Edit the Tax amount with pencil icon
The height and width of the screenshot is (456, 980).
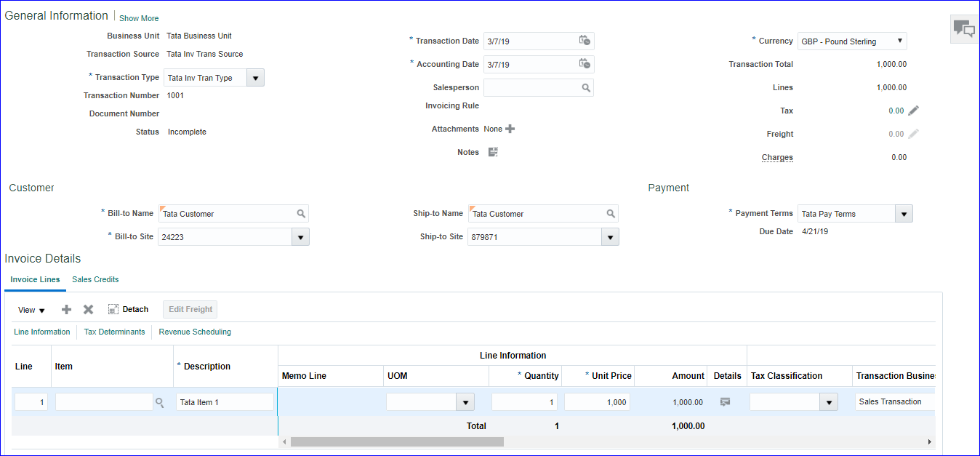(913, 111)
